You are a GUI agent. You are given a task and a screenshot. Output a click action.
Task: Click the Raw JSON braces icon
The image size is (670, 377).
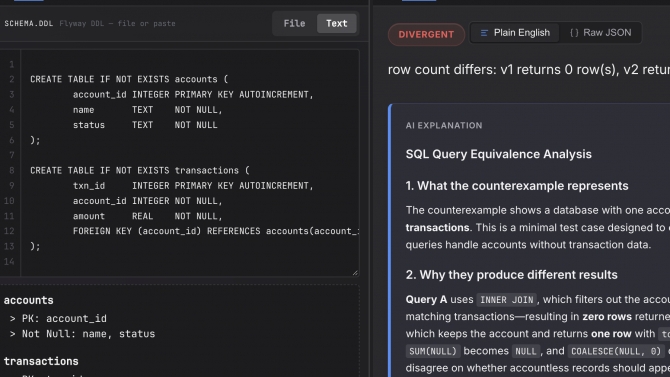[x=574, y=33]
